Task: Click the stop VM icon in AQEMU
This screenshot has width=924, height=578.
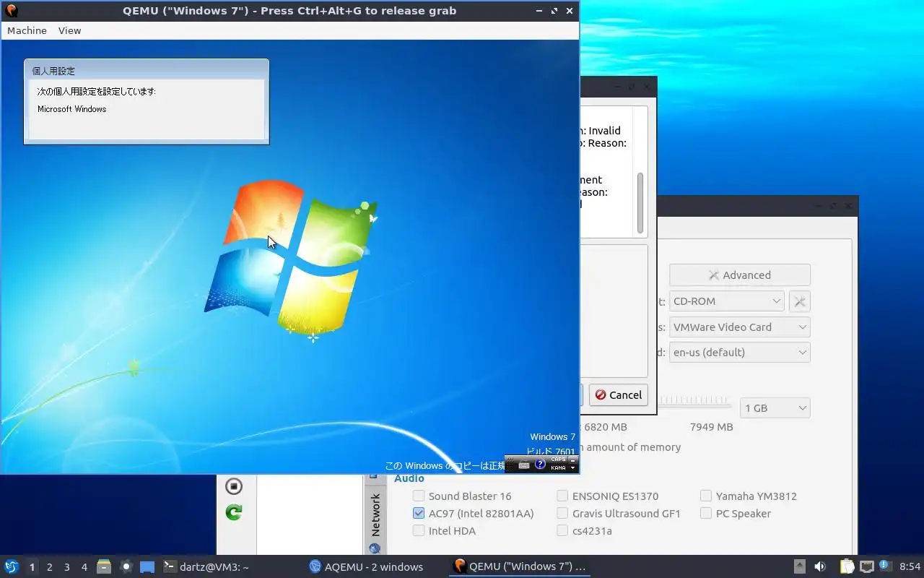Action: [x=233, y=486]
